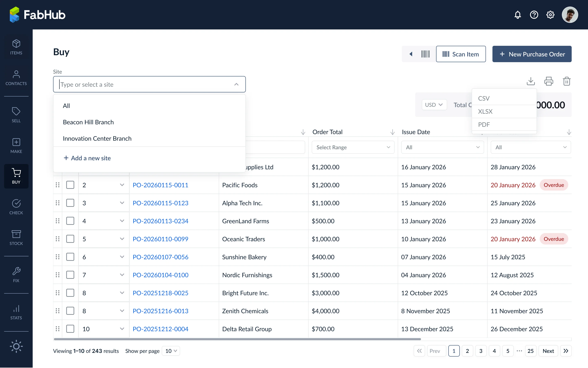588x368 pixels.
Task: Jump to last page double-arrow
Action: [x=566, y=351]
